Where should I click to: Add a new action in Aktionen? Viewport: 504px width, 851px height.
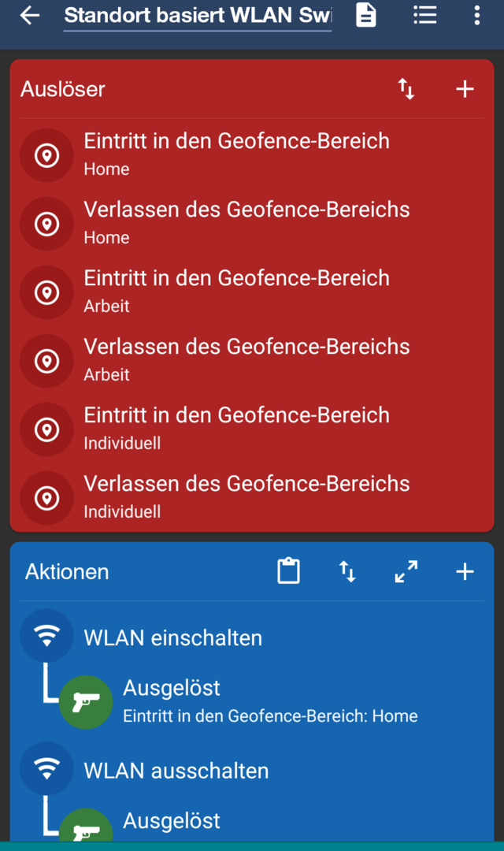coord(465,571)
